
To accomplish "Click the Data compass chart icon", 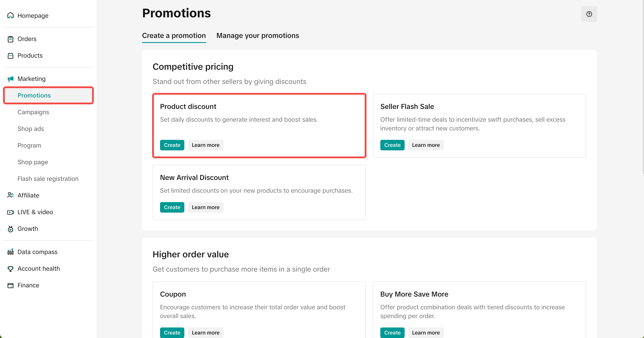I will click(11, 252).
